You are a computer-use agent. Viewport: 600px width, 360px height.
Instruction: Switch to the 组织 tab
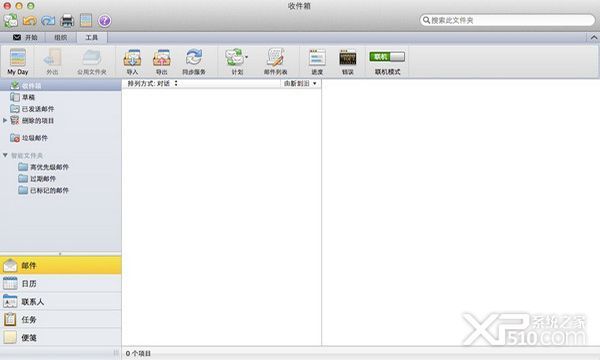click(60, 37)
